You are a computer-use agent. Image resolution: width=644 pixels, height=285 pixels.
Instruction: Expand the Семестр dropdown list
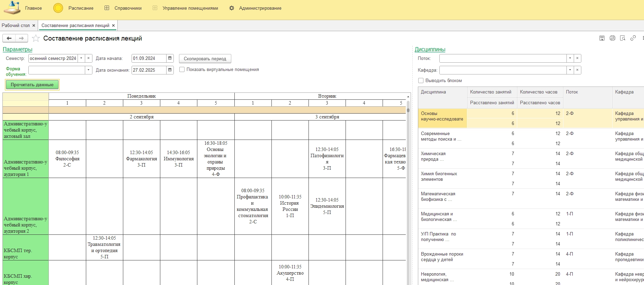pyautogui.click(x=81, y=59)
